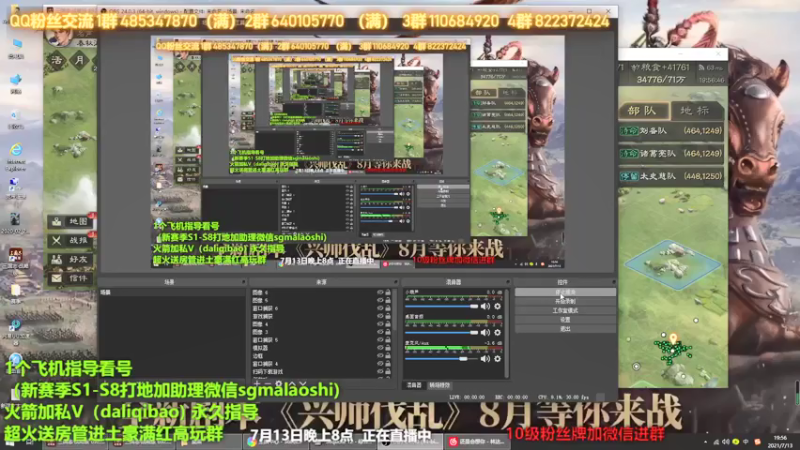Toggle visibility eye of source 图像 5
This screenshot has height=450, width=800.
tap(380, 301)
